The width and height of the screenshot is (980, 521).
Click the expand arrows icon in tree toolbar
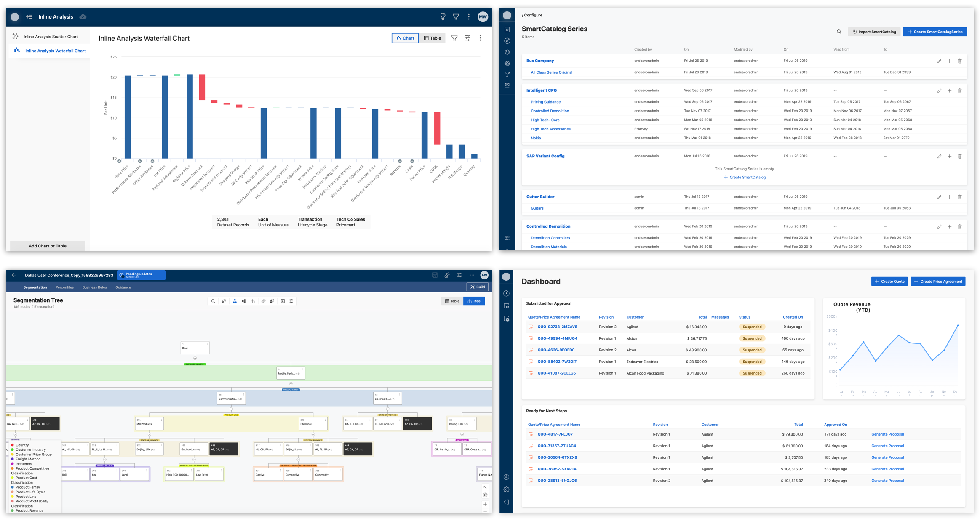224,301
